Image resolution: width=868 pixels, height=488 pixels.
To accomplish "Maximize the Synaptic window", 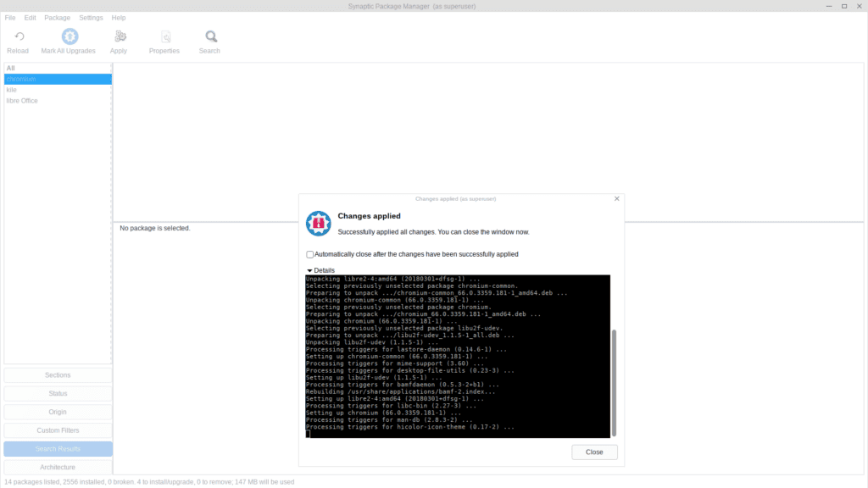I will pos(844,6).
